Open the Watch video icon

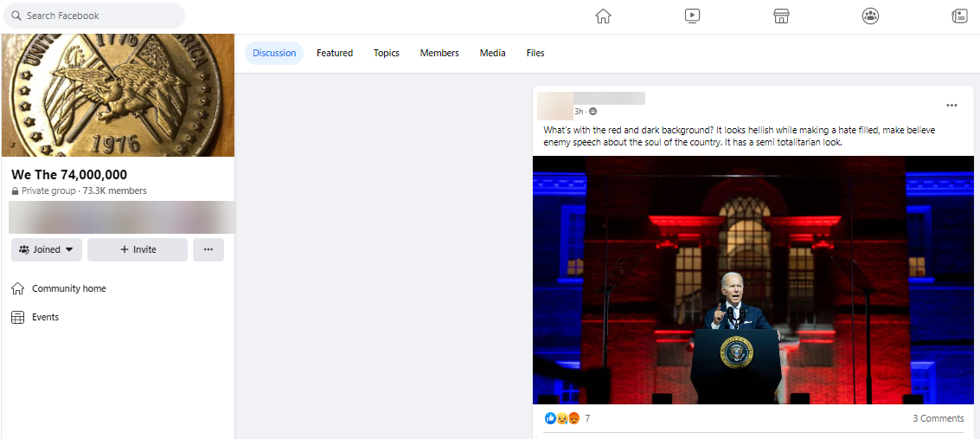point(692,16)
